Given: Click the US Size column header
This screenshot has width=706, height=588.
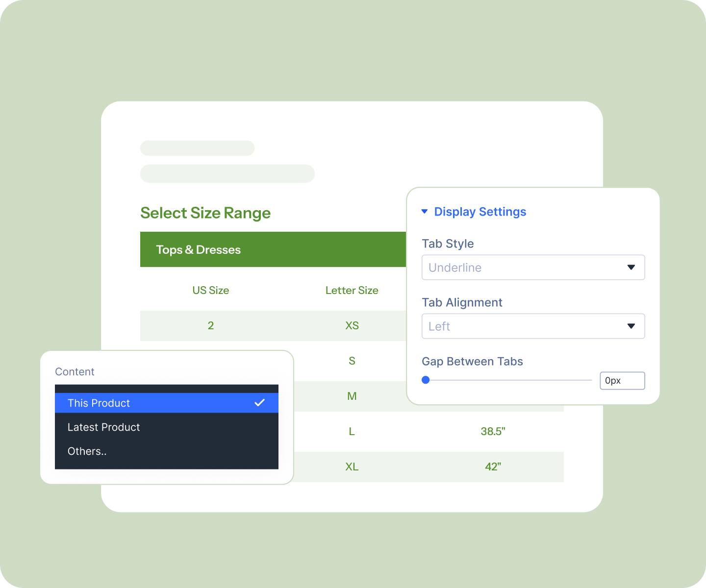Looking at the screenshot, I should (211, 291).
